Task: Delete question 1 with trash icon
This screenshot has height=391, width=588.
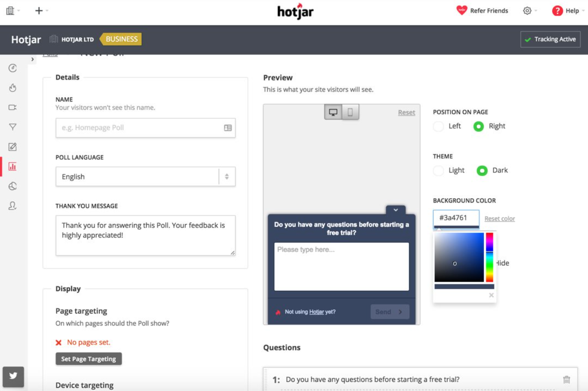Action: (x=566, y=379)
